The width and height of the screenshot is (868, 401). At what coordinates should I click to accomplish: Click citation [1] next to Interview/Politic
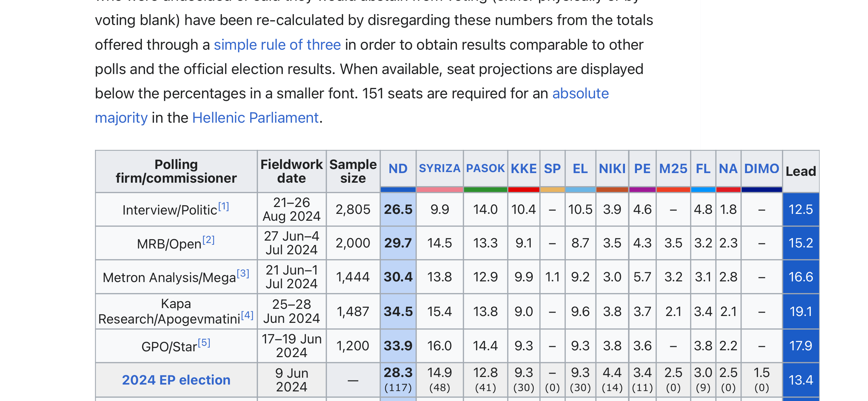(224, 206)
